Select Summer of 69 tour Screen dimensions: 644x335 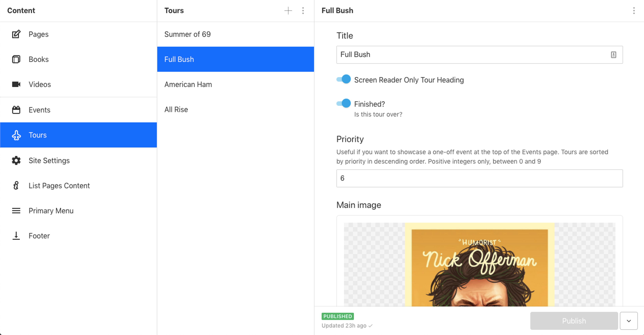187,34
